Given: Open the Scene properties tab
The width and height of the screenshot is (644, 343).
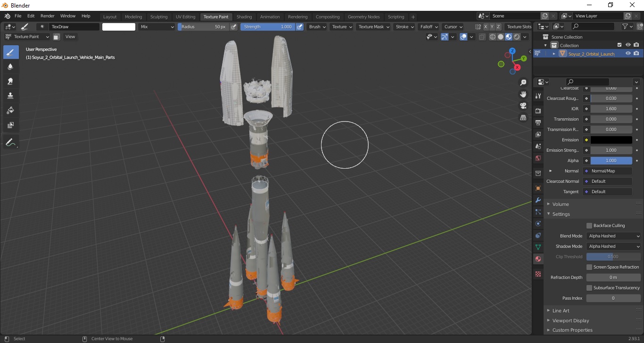Looking at the screenshot, I should [538, 147].
